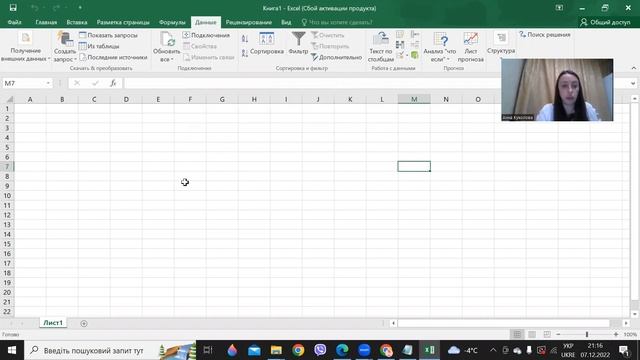640x360 pixels.
Task: Switch to the Главная ribbon tab
Action: 46,22
